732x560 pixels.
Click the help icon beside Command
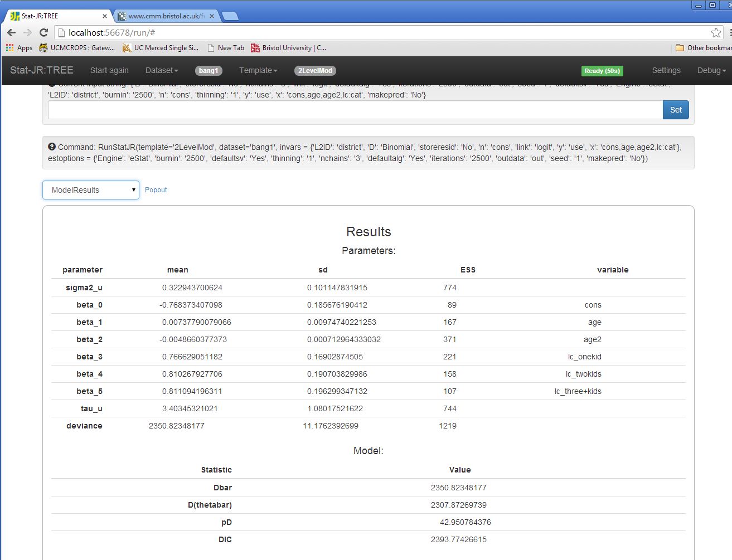point(52,147)
